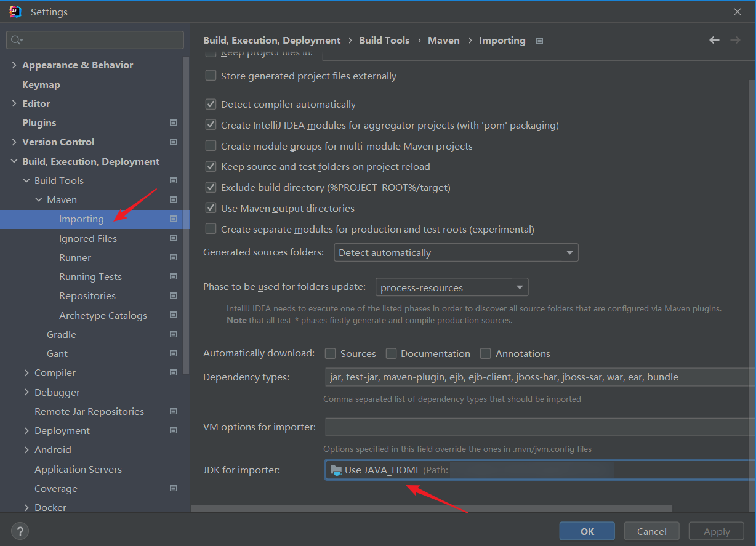The image size is (756, 546).
Task: Open Plugins settings page
Action: tap(39, 122)
